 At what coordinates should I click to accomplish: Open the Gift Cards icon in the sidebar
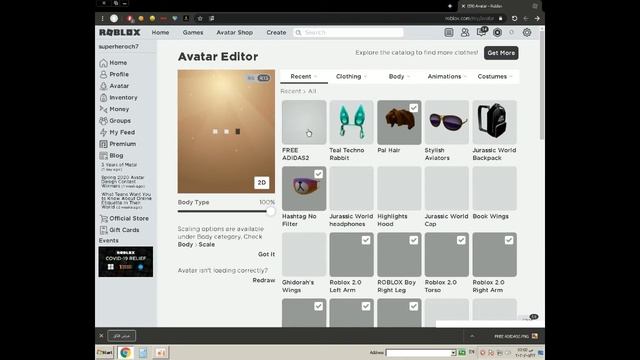pyautogui.click(x=103, y=230)
